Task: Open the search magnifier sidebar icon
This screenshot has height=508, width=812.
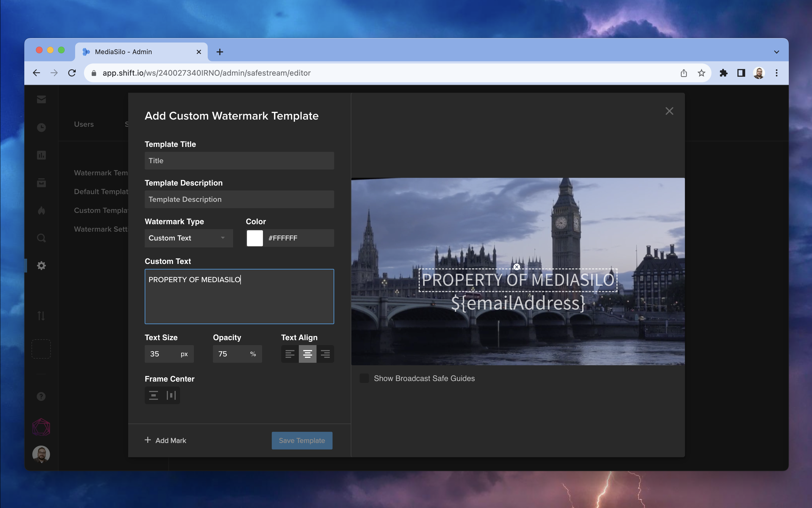Action: point(41,238)
